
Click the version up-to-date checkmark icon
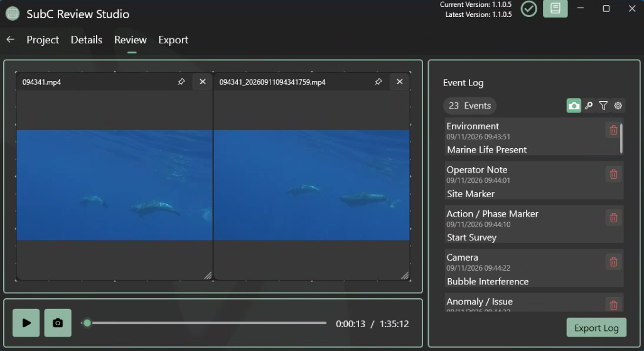pyautogui.click(x=529, y=9)
